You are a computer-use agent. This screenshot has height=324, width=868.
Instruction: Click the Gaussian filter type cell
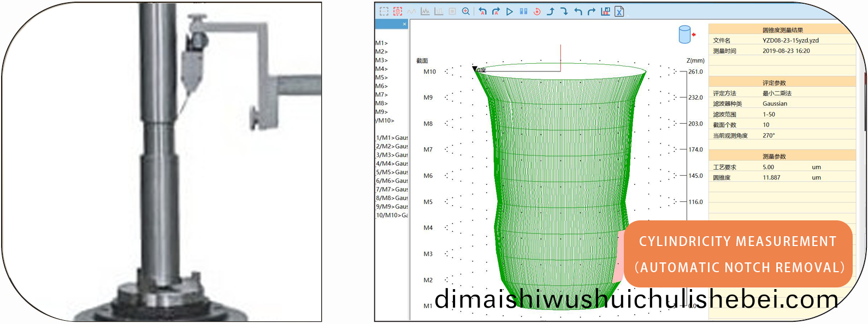click(775, 104)
